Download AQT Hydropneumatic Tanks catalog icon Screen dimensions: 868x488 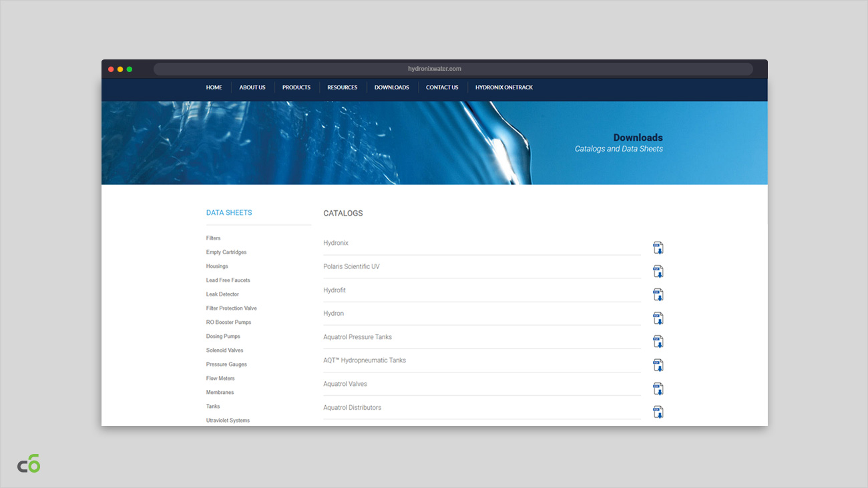pos(658,364)
